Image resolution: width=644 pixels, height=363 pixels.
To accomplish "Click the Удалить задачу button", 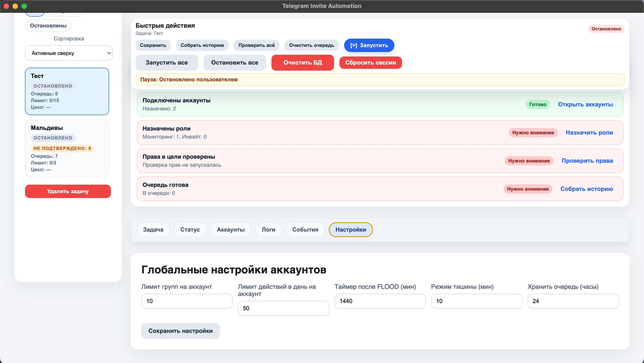I will coord(68,191).
